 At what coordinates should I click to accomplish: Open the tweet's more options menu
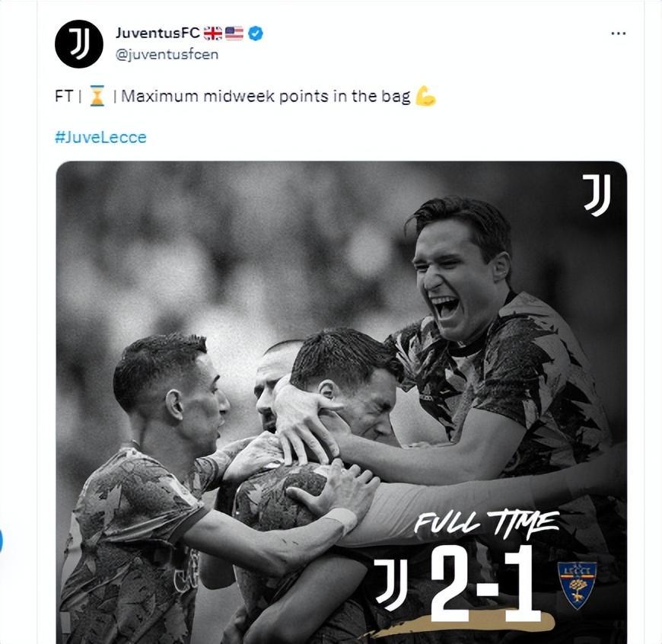click(618, 33)
